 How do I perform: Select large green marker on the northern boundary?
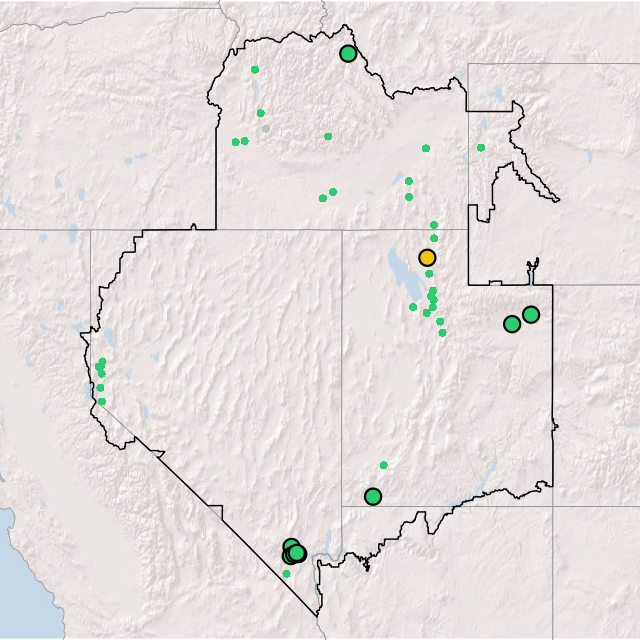point(348,53)
